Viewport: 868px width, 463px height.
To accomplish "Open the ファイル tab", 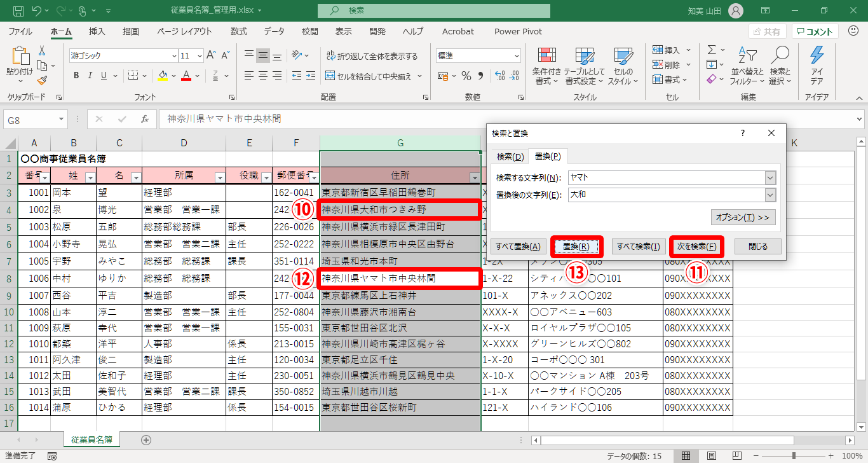I will pos(20,31).
